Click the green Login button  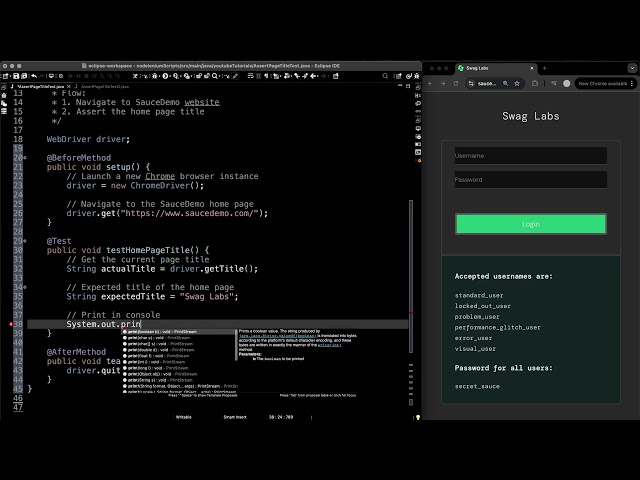[531, 224]
